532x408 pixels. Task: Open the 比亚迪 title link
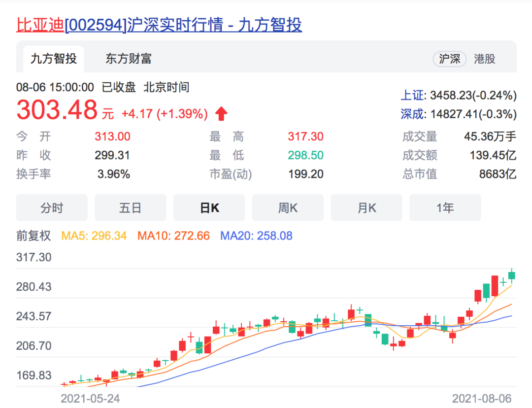tap(40, 25)
